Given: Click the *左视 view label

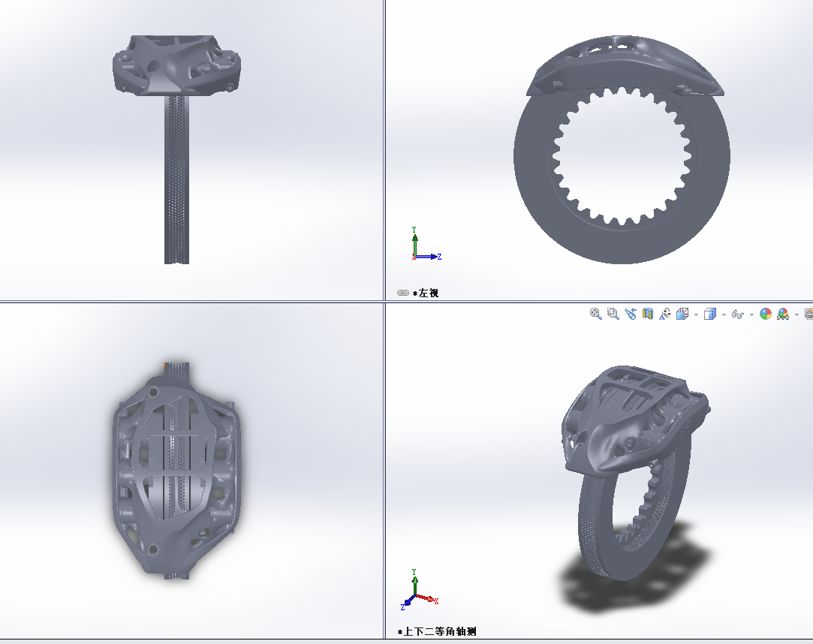Looking at the screenshot, I should point(426,293).
